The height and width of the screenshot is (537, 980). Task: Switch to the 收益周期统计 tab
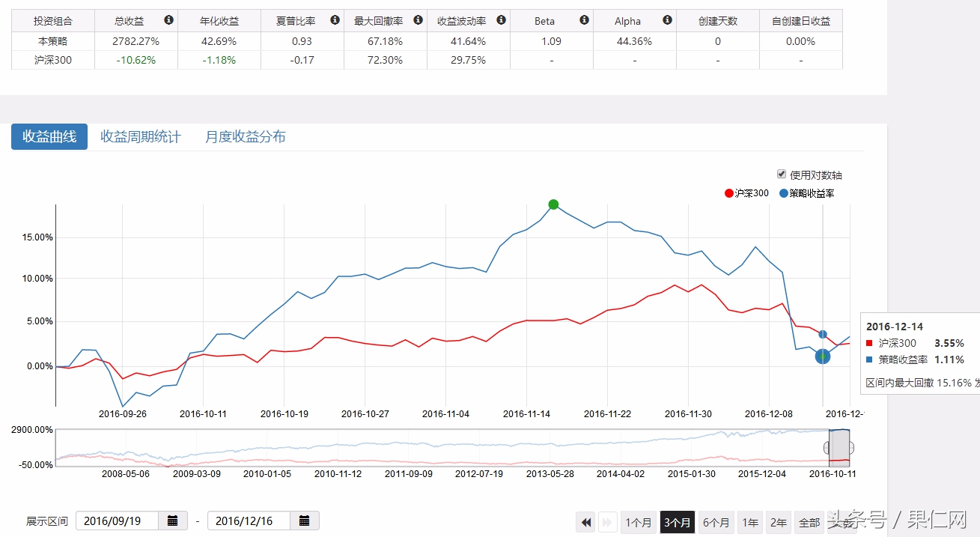pyautogui.click(x=141, y=137)
